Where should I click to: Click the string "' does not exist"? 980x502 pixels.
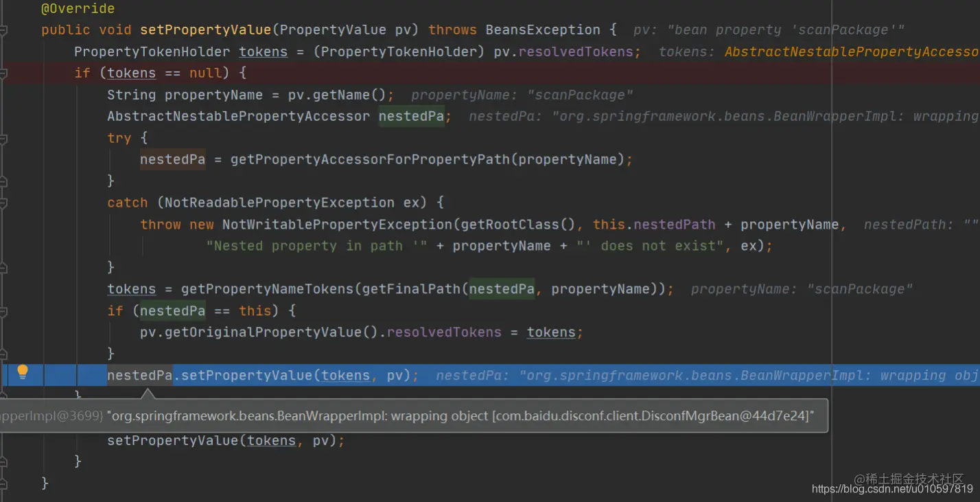pos(650,246)
